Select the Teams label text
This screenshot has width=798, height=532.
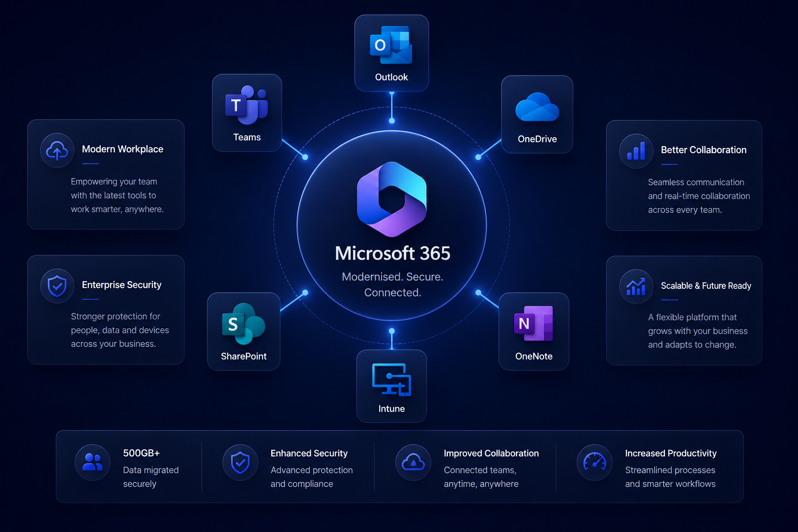[247, 138]
